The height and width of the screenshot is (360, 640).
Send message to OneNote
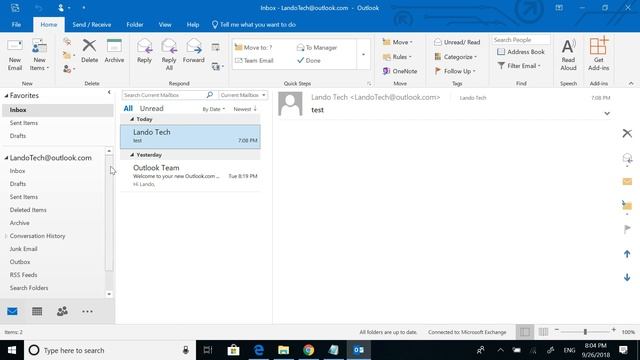point(400,71)
